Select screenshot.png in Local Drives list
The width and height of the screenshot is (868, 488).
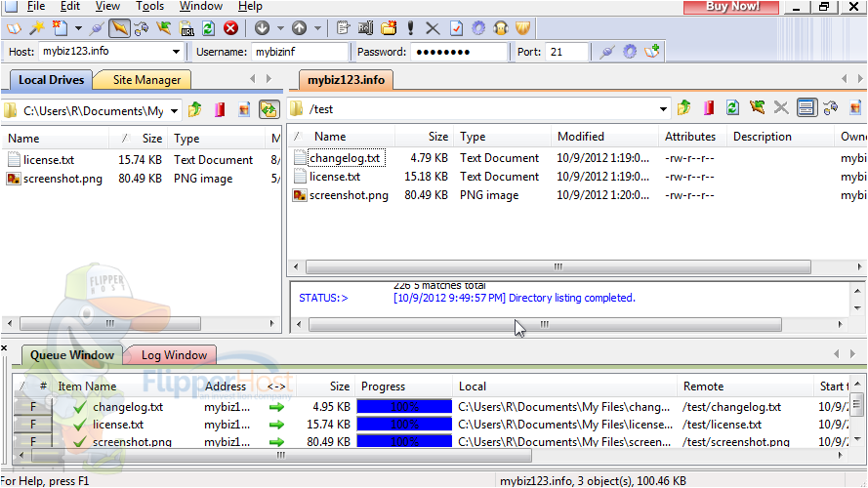click(62, 179)
